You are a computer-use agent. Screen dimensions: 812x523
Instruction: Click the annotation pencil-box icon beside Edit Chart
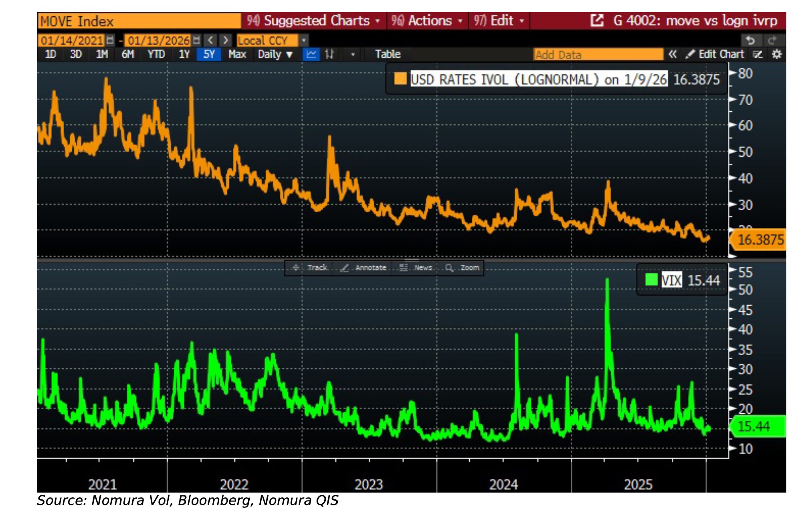757,54
